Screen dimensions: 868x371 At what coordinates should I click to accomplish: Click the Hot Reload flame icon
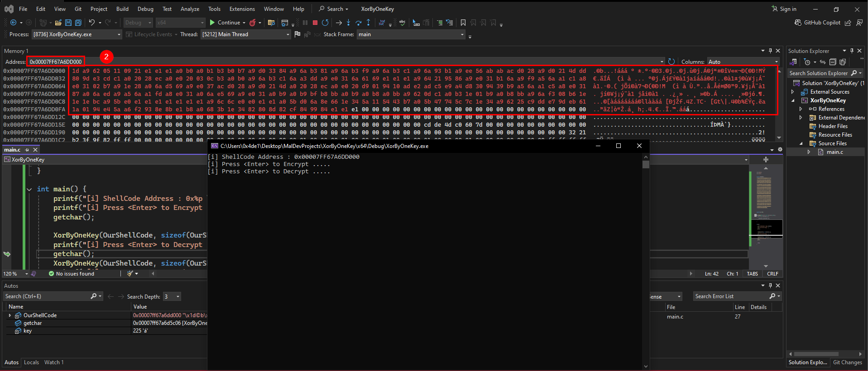pos(253,23)
